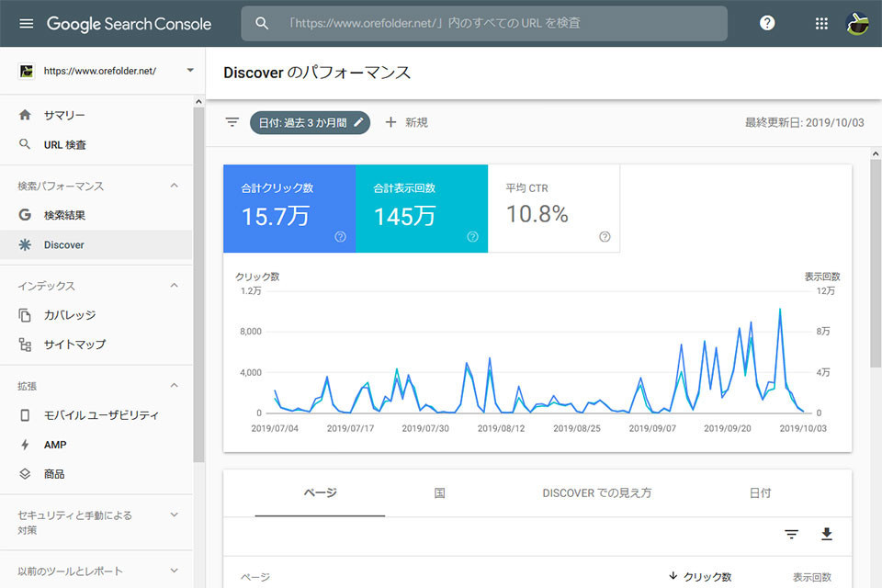The width and height of the screenshot is (882, 588).
Task: Click the chart peak near 2019/10/03
Action: point(780,309)
